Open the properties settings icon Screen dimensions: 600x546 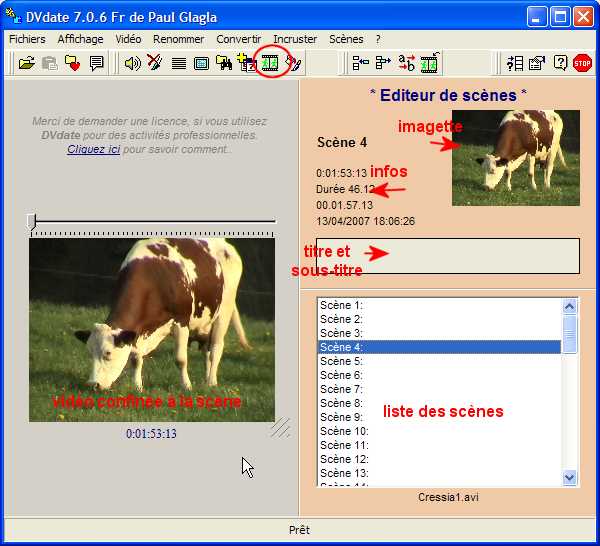[x=537, y=63]
